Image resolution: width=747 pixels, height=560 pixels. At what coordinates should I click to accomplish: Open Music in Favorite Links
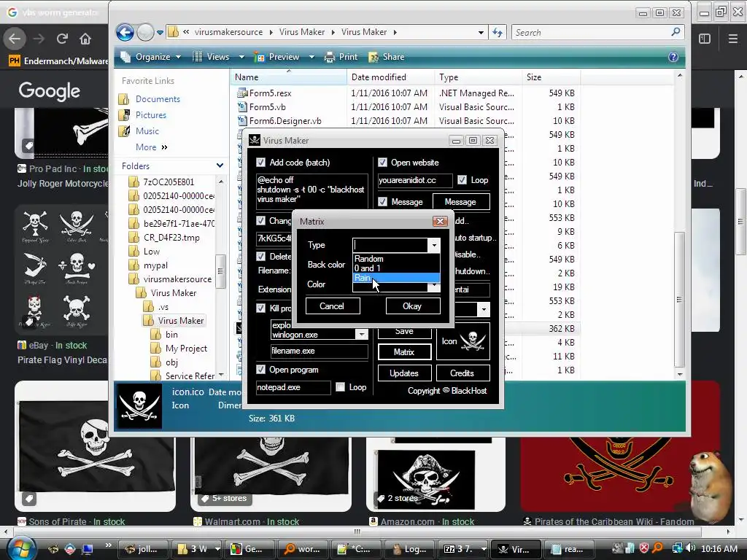[147, 131]
